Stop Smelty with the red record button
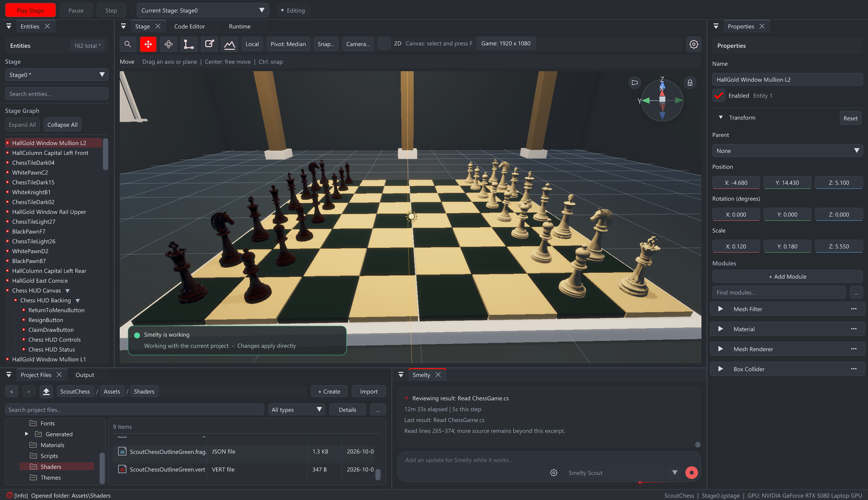Viewport: 868px width, 500px height. point(691,473)
